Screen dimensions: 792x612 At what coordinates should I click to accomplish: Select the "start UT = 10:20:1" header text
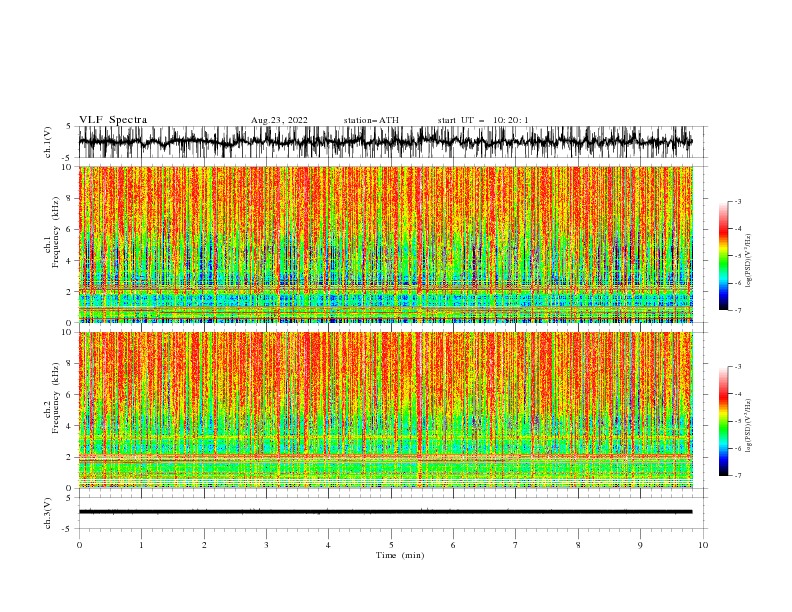[483, 120]
